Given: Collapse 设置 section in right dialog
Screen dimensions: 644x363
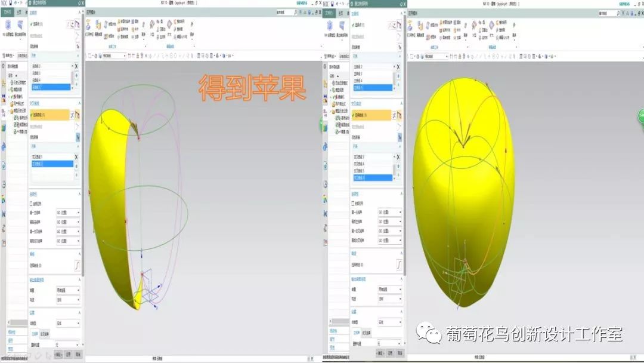Looking at the screenshot, I should point(401,312).
